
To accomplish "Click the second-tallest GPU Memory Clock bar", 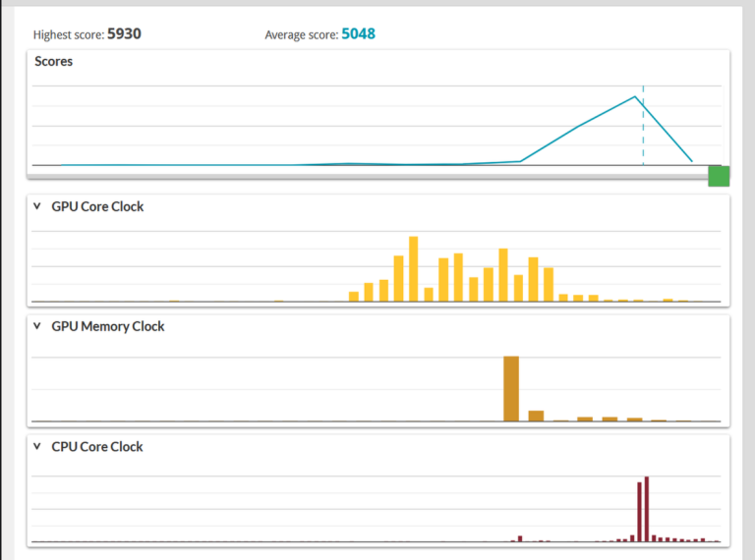I will (x=536, y=416).
